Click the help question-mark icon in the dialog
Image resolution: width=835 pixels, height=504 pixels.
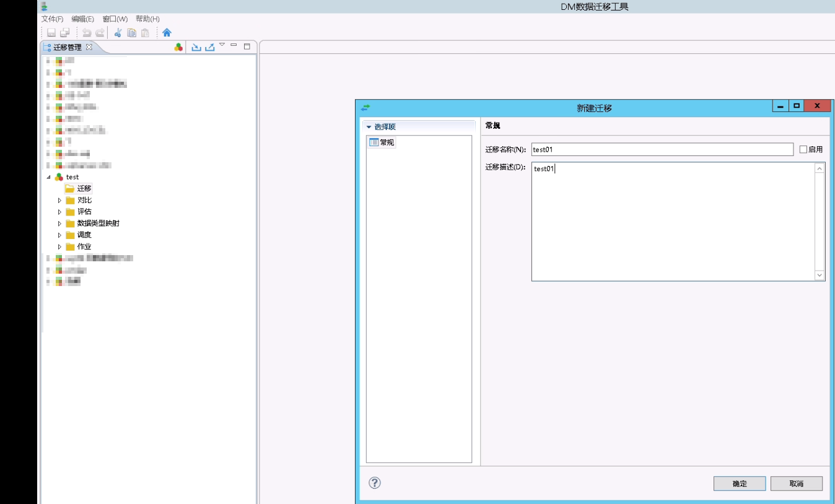[x=374, y=482]
